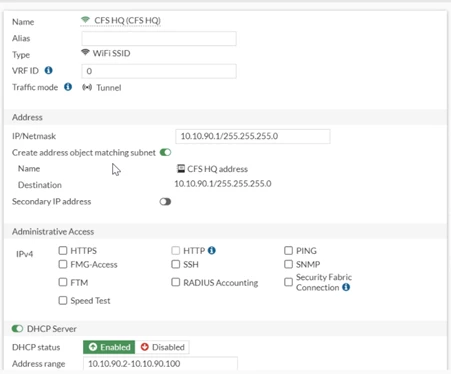Click the WiFi SSID type text
The height and width of the screenshot is (374, 451).
[x=111, y=53]
